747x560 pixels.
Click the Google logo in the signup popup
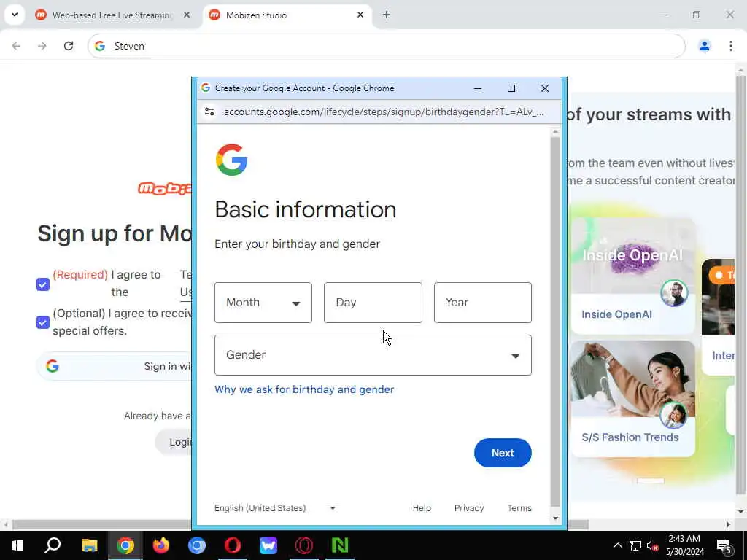pos(231,160)
